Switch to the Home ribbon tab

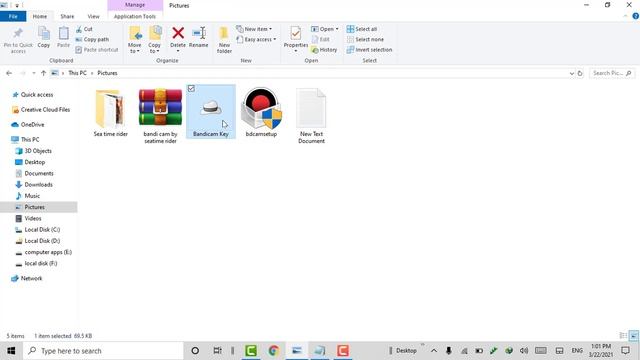click(x=40, y=16)
